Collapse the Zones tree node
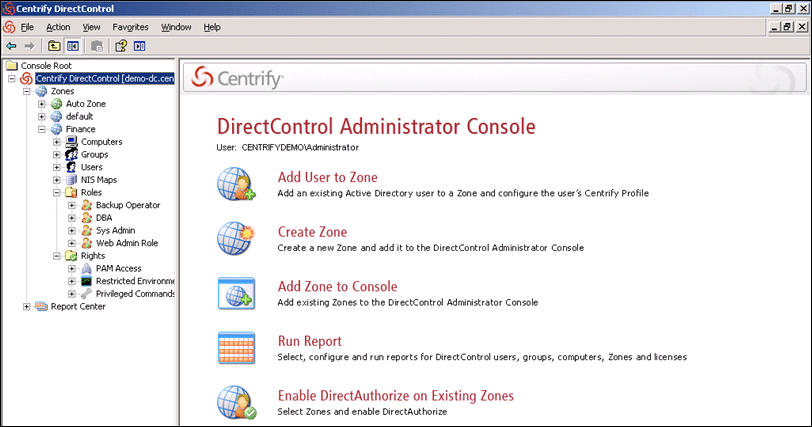 point(26,91)
